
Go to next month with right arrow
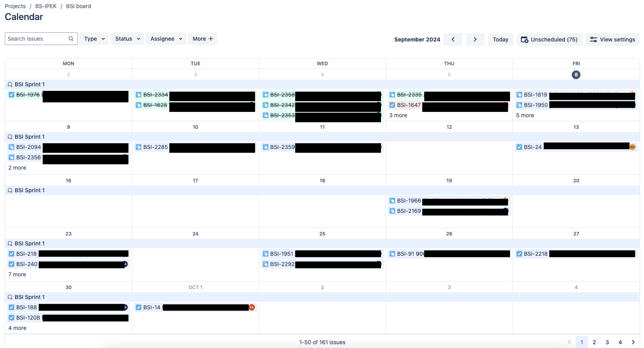(x=475, y=39)
